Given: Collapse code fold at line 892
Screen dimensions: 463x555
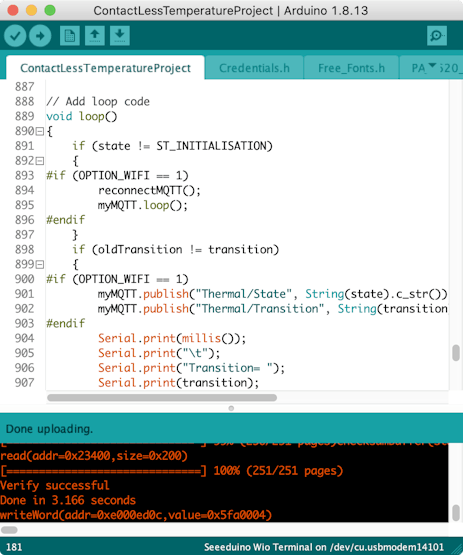Looking at the screenshot, I should 40,161.
